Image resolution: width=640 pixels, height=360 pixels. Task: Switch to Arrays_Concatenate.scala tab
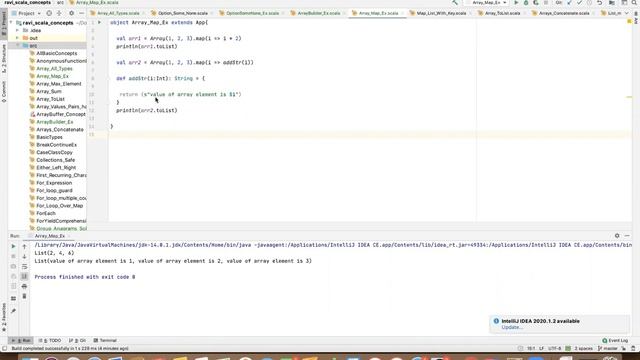564,13
